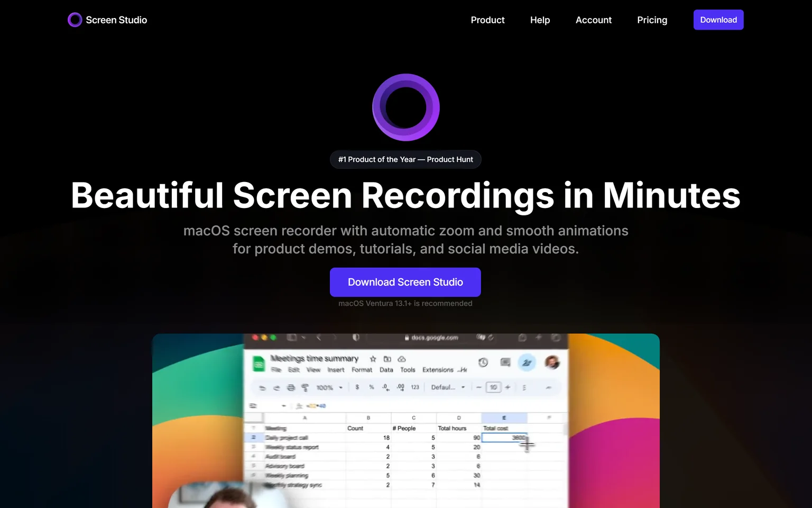812x508 pixels.
Task: Open the 123 number format menu
Action: point(415,387)
